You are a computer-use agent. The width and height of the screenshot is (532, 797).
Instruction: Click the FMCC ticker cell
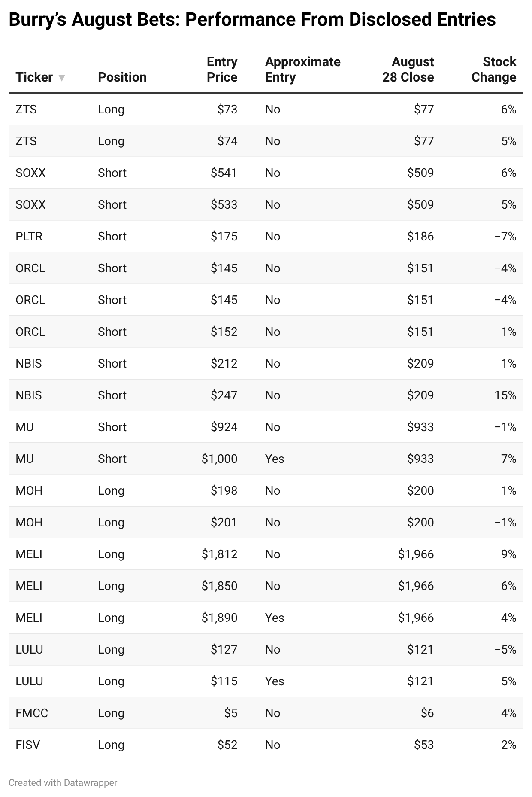point(32,713)
